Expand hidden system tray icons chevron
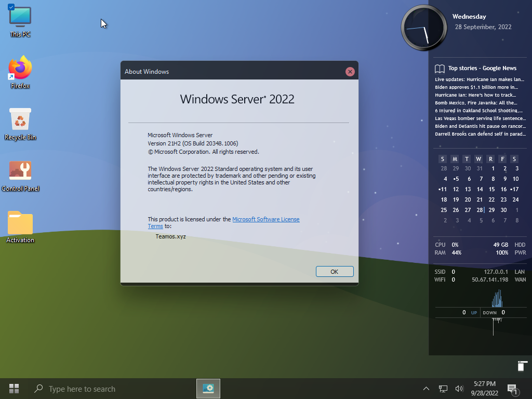The width and height of the screenshot is (532, 399). [426, 389]
